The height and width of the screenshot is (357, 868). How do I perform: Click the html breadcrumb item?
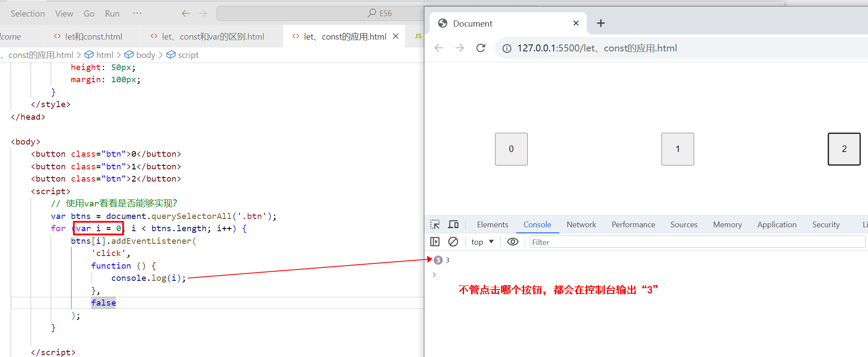[x=99, y=55]
